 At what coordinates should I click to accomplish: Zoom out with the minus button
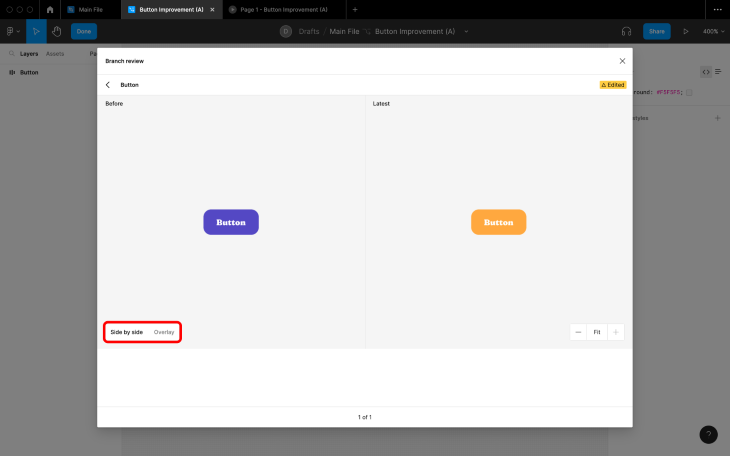(578, 332)
